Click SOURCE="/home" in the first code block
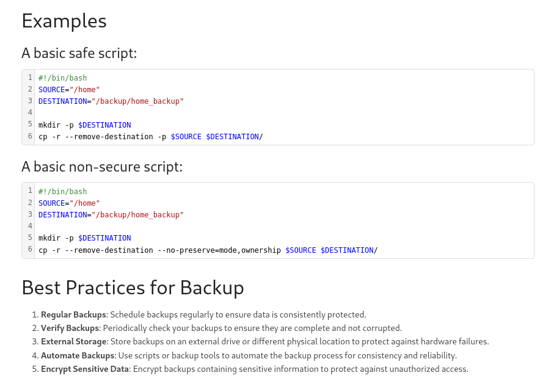Viewport: 551px width, 392px height. pos(68,90)
